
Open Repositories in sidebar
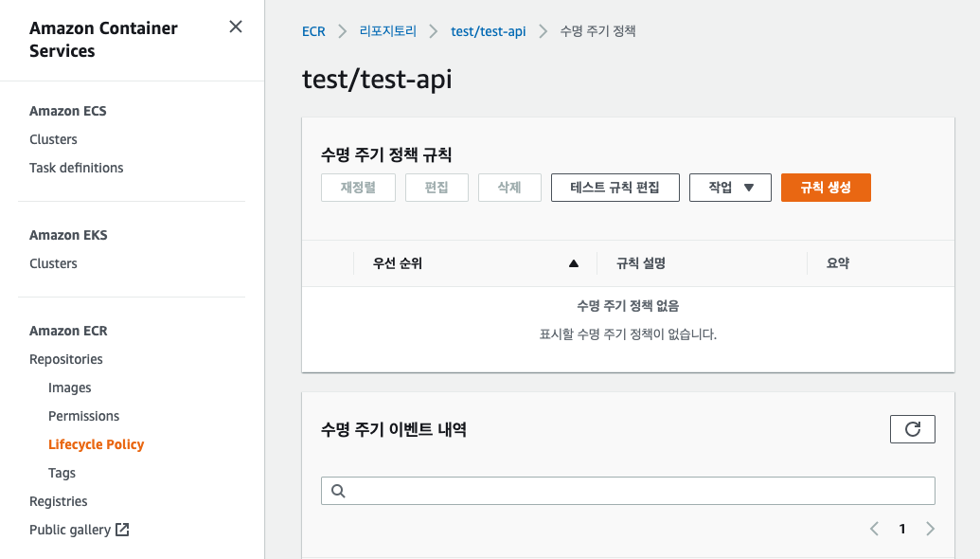(x=65, y=359)
